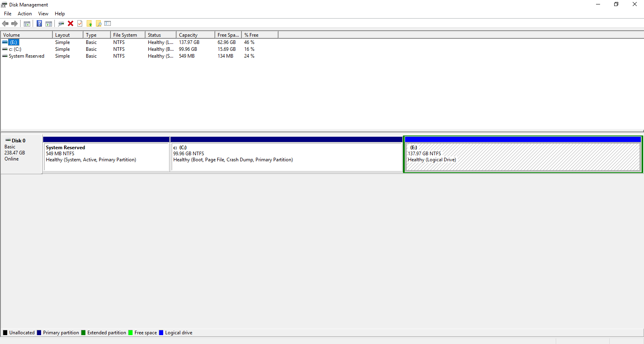Click the Forward arrow in the toolbar
The height and width of the screenshot is (344, 644).
point(15,23)
